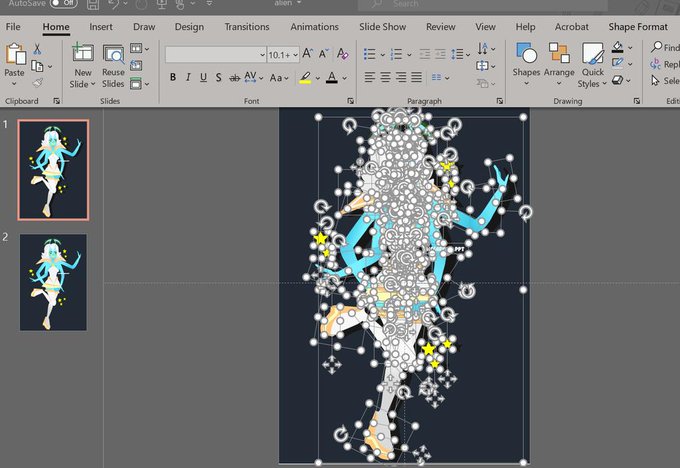Click the Reset slide icon
Screen dimensions: 680x468
tap(136, 65)
